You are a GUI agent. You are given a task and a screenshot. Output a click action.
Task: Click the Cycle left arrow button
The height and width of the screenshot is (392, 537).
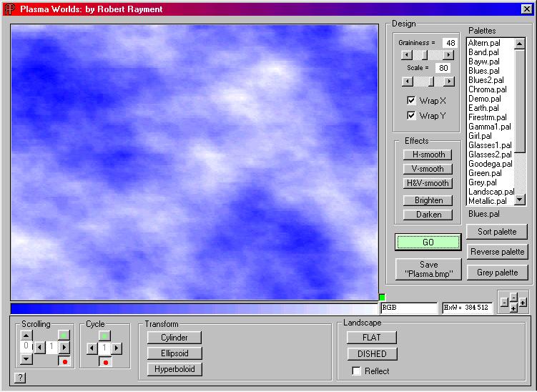coord(92,348)
